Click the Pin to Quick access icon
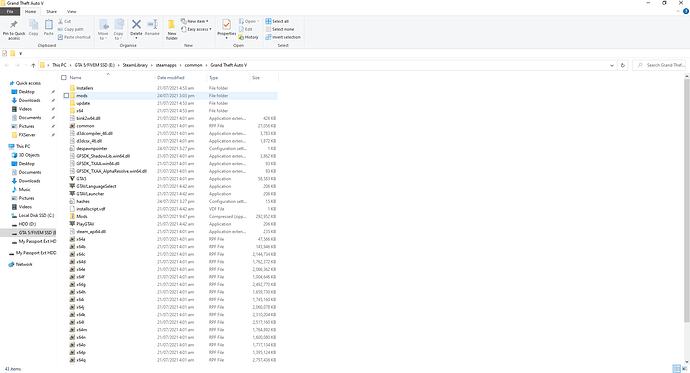690x373 pixels. pyautogui.click(x=14, y=25)
